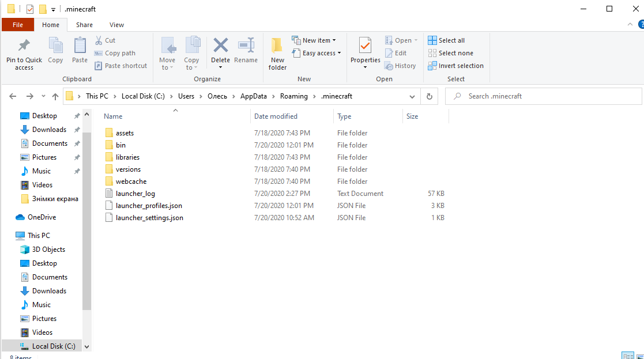Click Select all in Select group
This screenshot has height=359, width=644.
click(x=446, y=40)
